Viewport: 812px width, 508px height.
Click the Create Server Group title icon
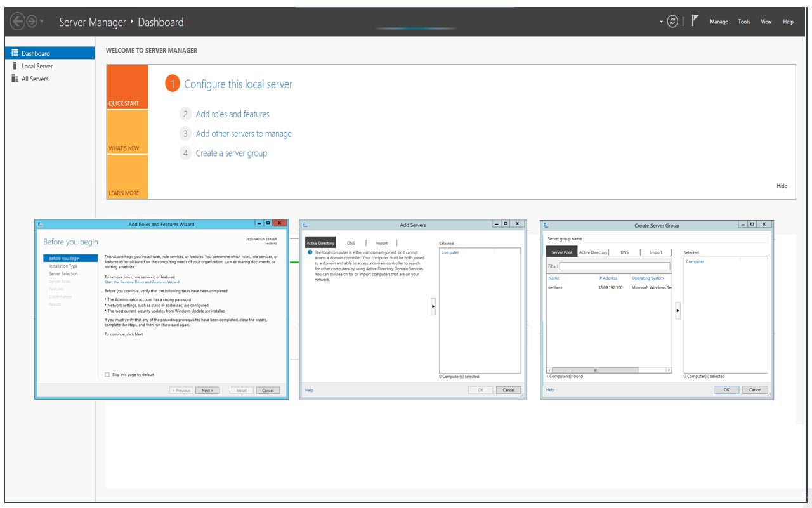[x=546, y=225]
